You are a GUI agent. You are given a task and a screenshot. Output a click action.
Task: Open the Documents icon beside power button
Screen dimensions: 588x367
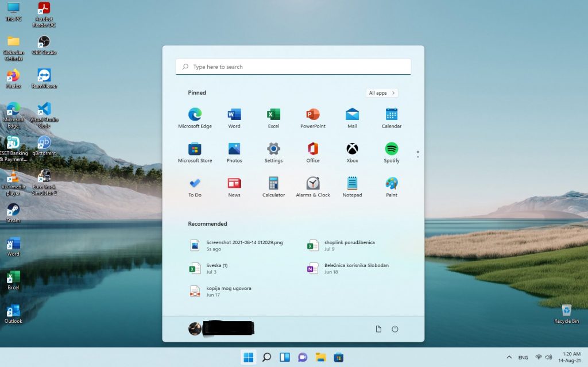(x=378, y=329)
